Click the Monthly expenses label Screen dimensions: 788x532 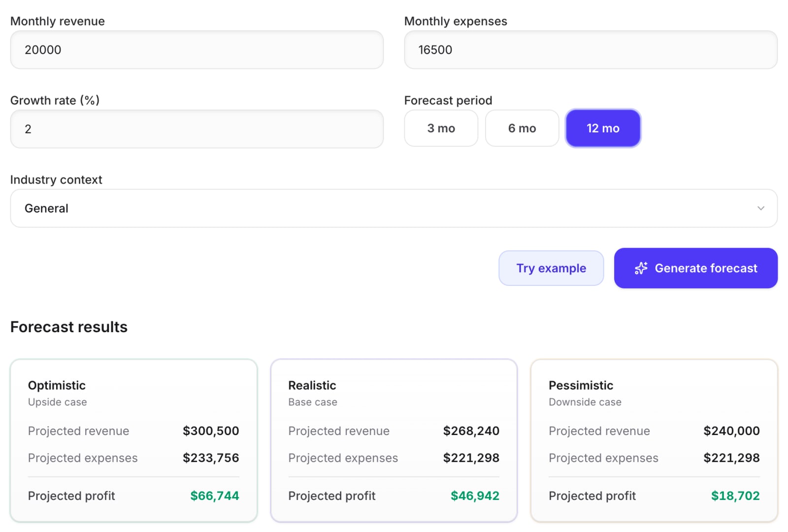click(x=456, y=21)
